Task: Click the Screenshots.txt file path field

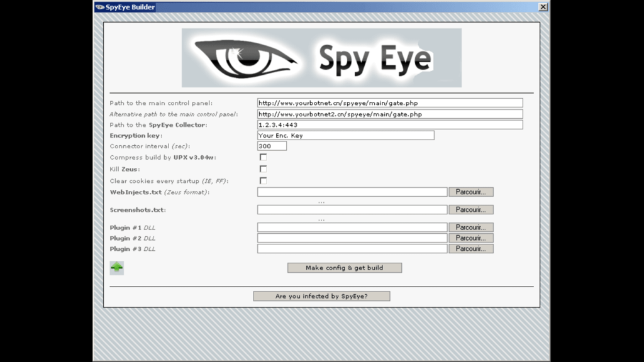Action: (352, 210)
